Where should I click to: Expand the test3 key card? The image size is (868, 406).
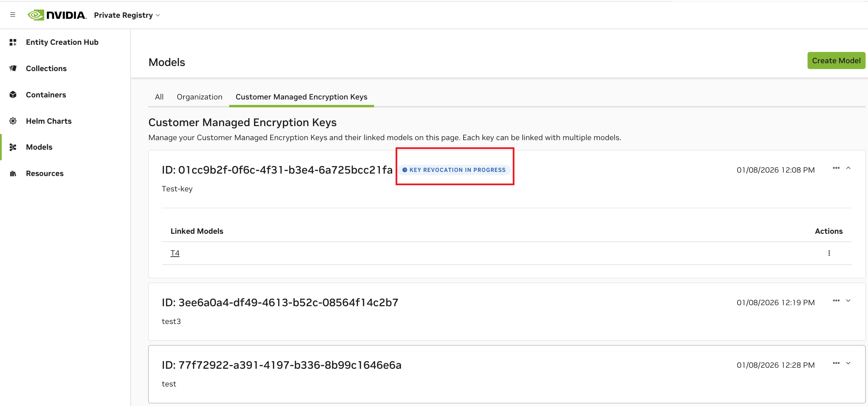848,301
